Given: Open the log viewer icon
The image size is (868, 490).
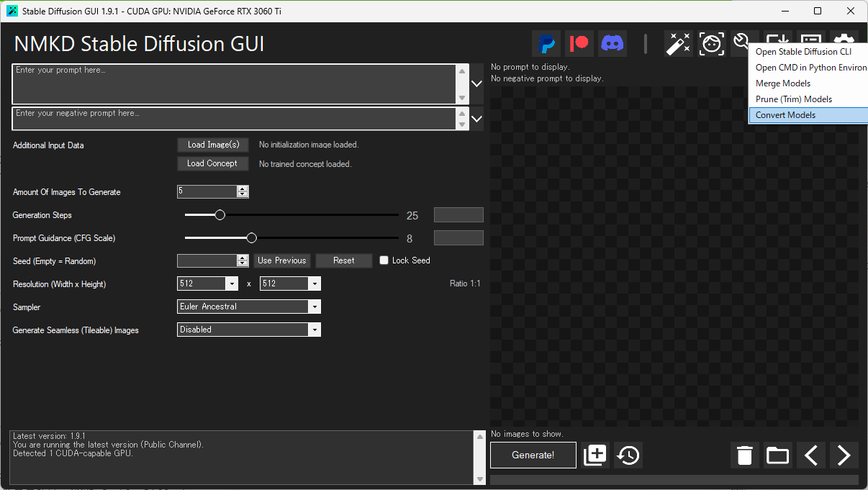Looking at the screenshot, I should [x=811, y=37].
